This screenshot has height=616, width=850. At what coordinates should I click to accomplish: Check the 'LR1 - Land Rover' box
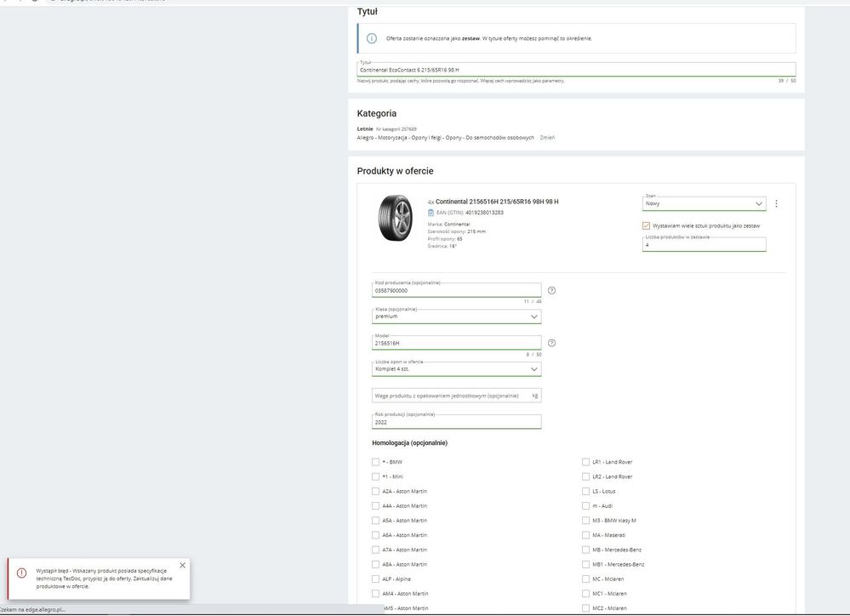(x=585, y=462)
